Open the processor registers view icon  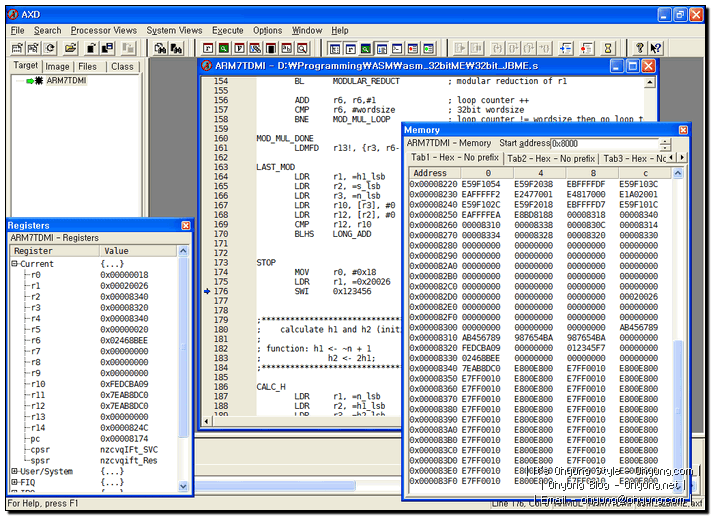click(208, 48)
